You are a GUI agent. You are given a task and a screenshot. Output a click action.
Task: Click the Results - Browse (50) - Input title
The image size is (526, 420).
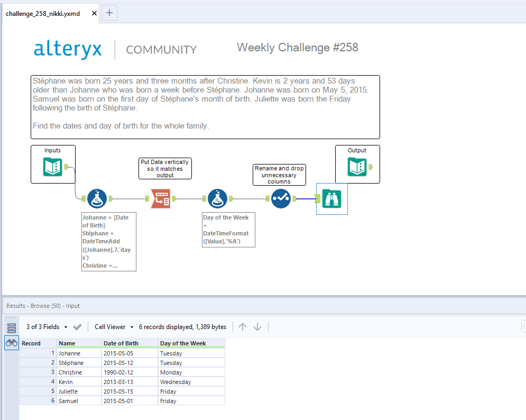click(x=43, y=306)
